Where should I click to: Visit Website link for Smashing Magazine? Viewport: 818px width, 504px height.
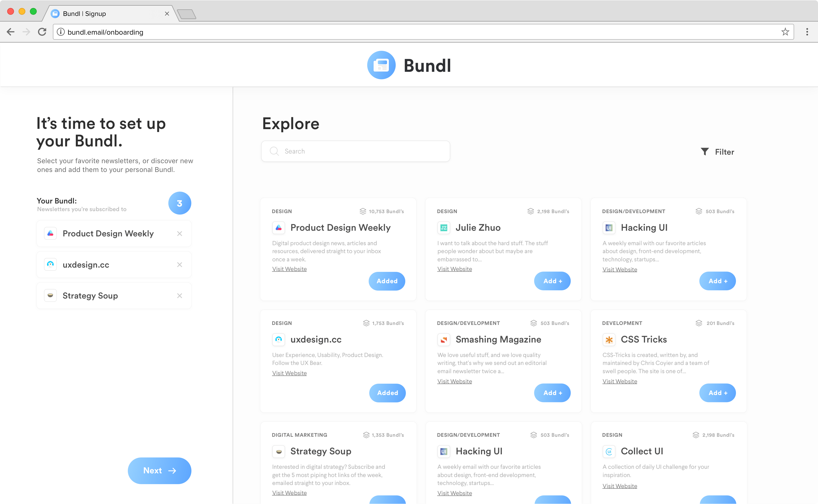[455, 381]
